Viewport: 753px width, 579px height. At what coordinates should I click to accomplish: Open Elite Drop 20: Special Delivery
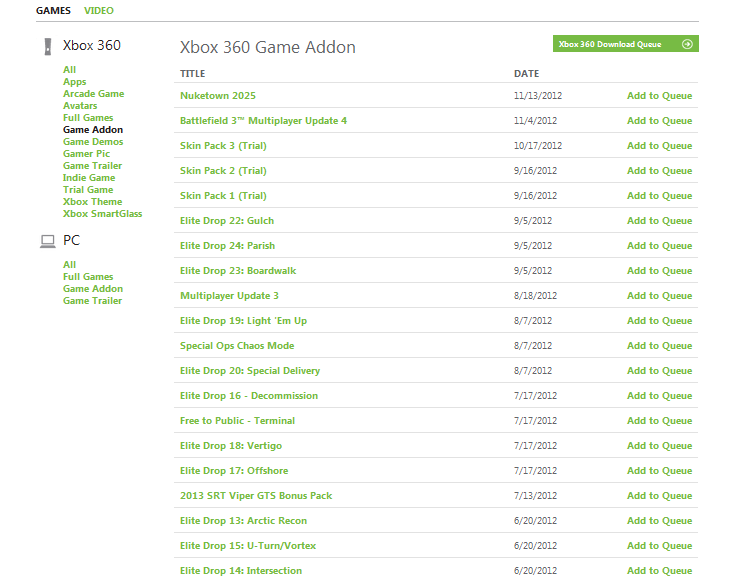tap(250, 370)
